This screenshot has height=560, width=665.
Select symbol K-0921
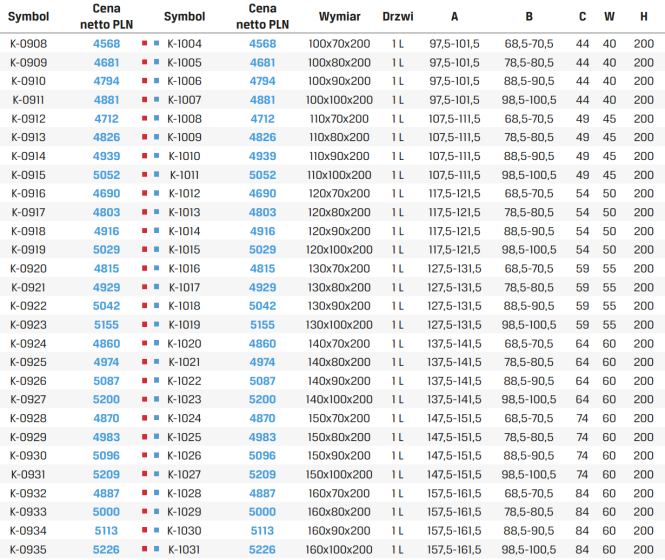28,287
